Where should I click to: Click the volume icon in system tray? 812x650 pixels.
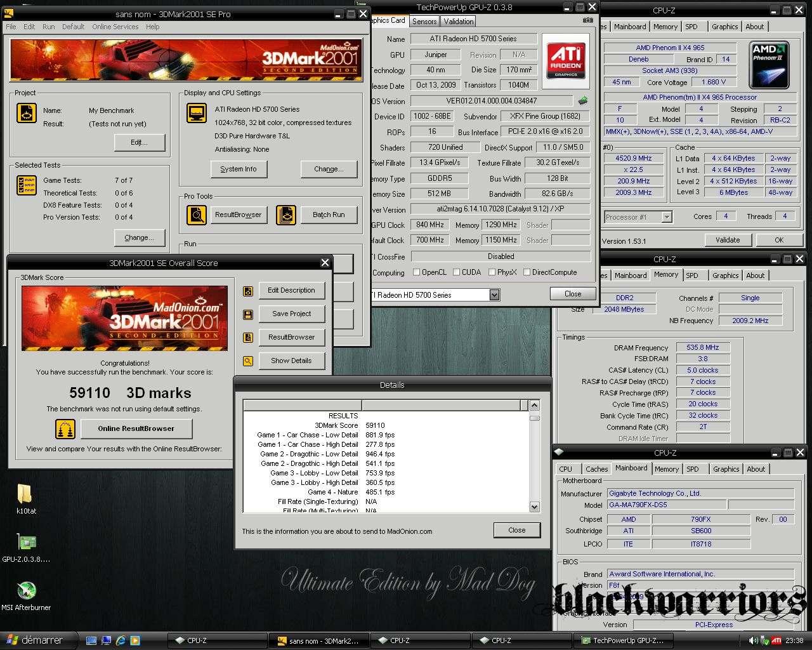click(753, 640)
